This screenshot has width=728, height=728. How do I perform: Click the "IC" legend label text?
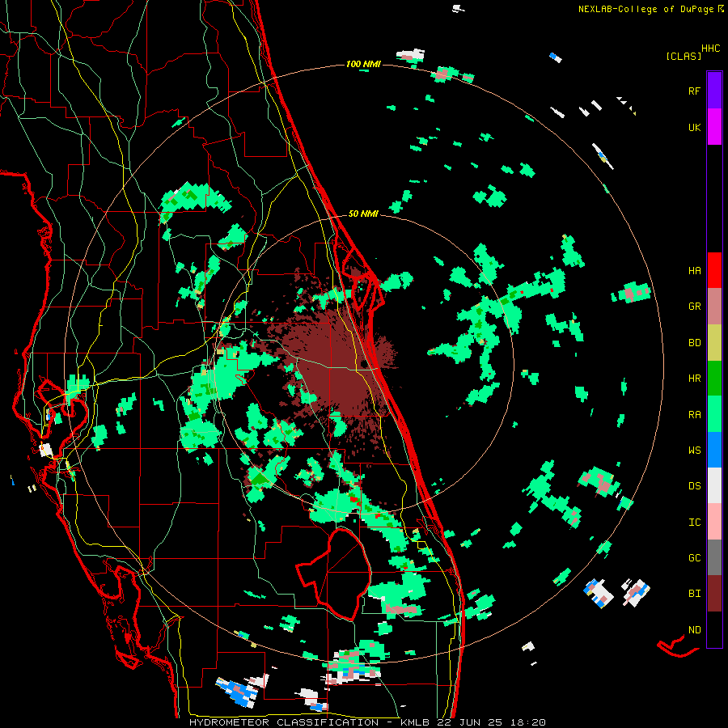[694, 523]
